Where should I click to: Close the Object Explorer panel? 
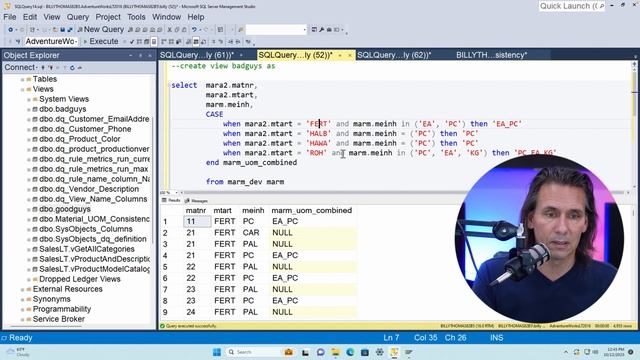point(150,56)
